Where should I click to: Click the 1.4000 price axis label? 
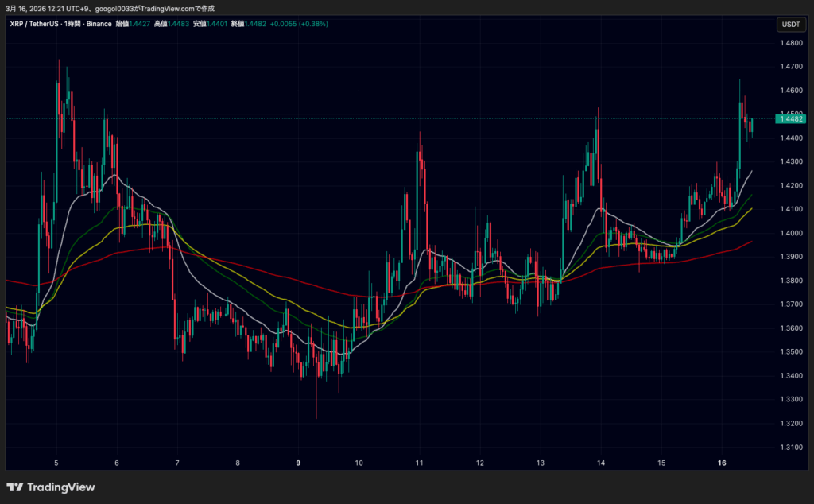(790, 233)
